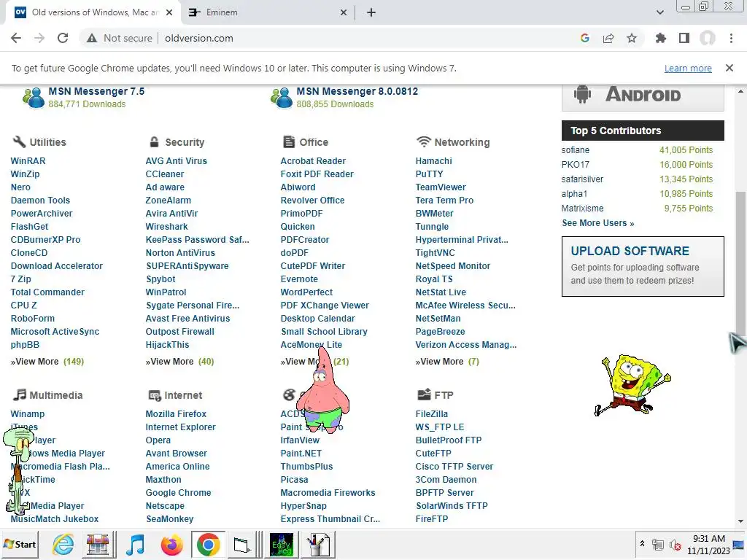This screenshot has width=747, height=560.
Task: Open the tab search dropdown arrow
Action: coord(659,12)
